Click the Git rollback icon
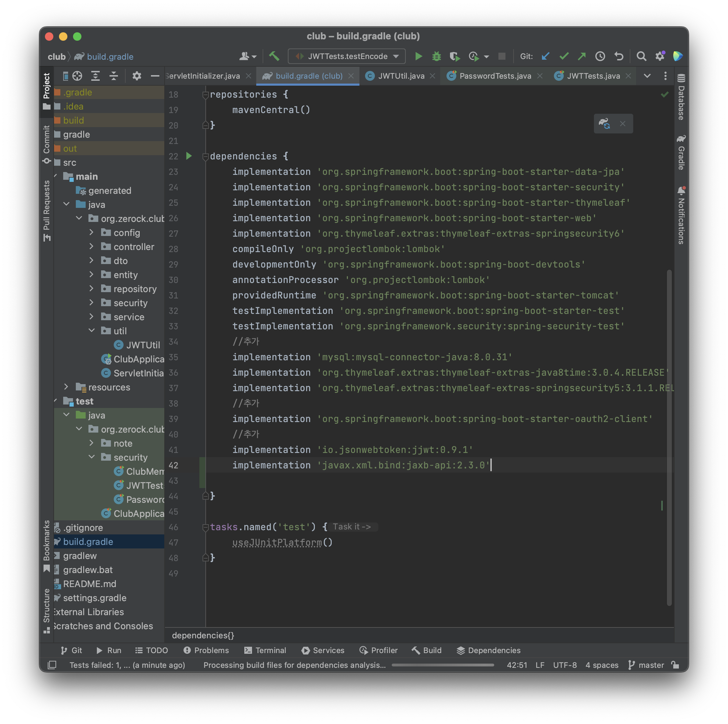 pyautogui.click(x=619, y=57)
